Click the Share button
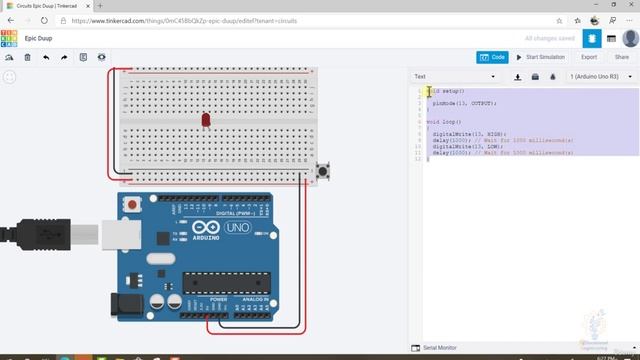 622,57
